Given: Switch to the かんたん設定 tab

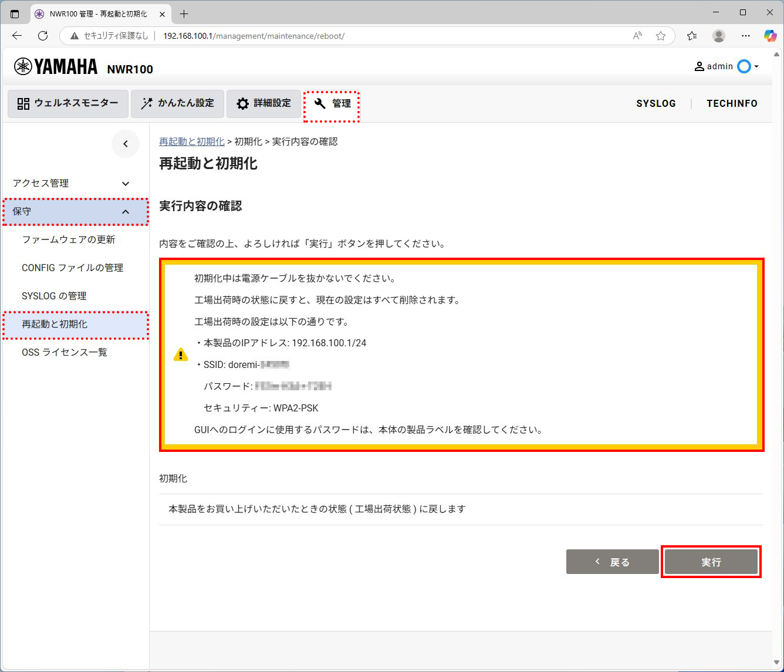Looking at the screenshot, I should click(177, 103).
